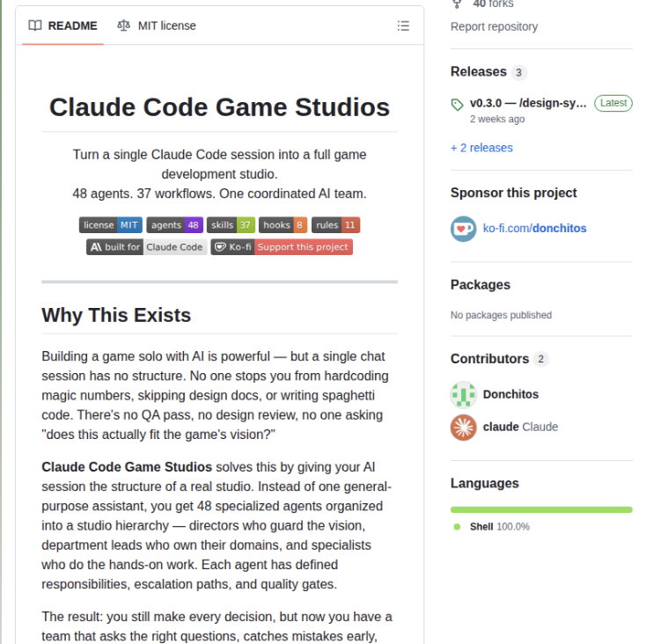Switch to the MIT license tab
Screen dimensions: 646x644
157,26
